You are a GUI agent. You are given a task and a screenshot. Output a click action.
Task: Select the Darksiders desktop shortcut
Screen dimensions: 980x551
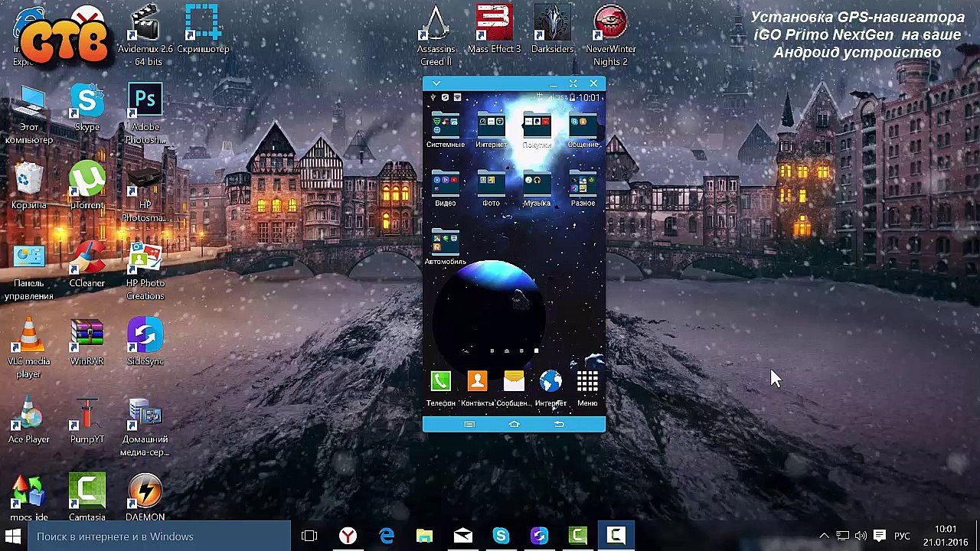pyautogui.click(x=552, y=31)
